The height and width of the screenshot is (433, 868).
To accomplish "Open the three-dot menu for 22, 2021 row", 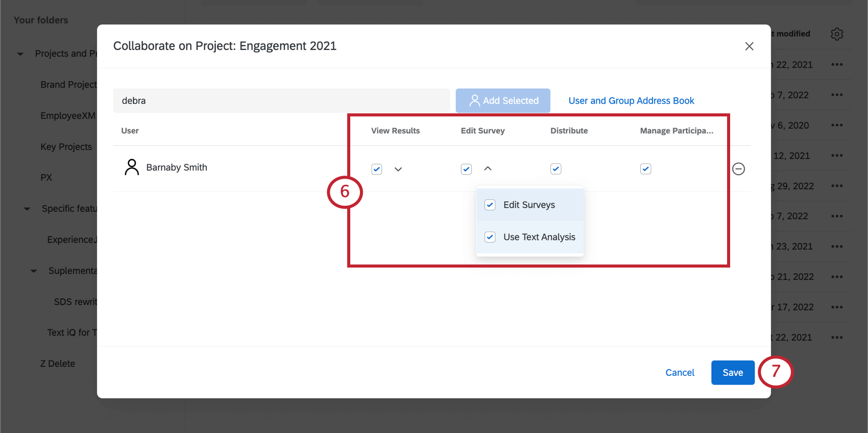I will pyautogui.click(x=837, y=65).
